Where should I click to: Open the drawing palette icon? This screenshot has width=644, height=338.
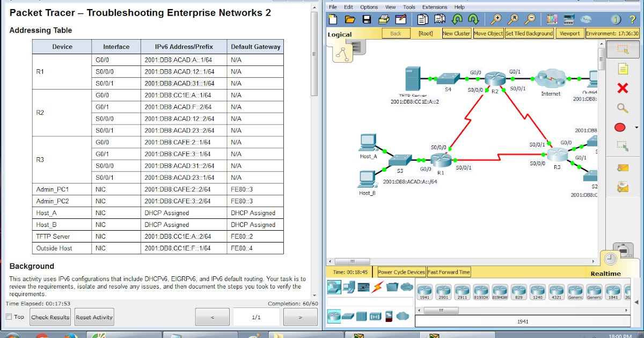(x=552, y=20)
